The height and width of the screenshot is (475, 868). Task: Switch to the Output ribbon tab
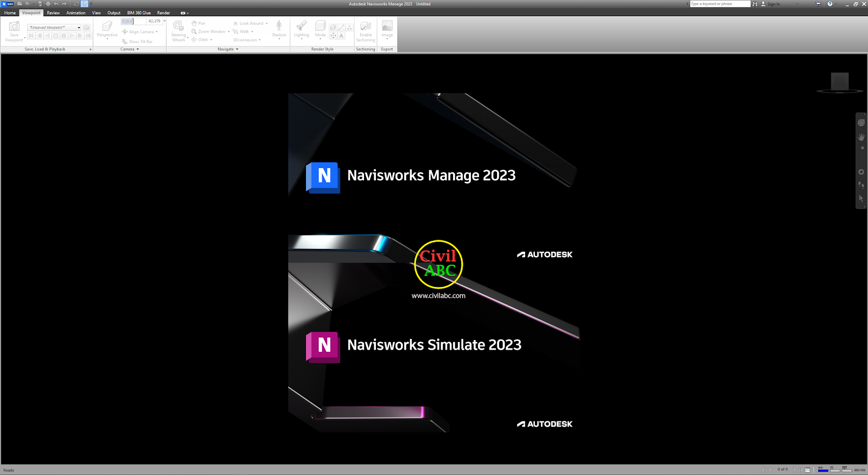(114, 12)
